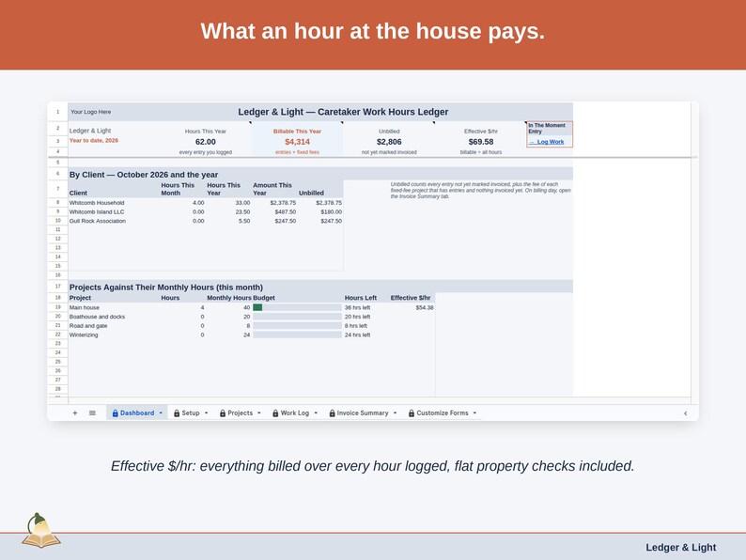Image resolution: width=746 pixels, height=560 pixels.
Task: Click the Ledger & Light lamp-and-book logo
Action: tap(41, 531)
